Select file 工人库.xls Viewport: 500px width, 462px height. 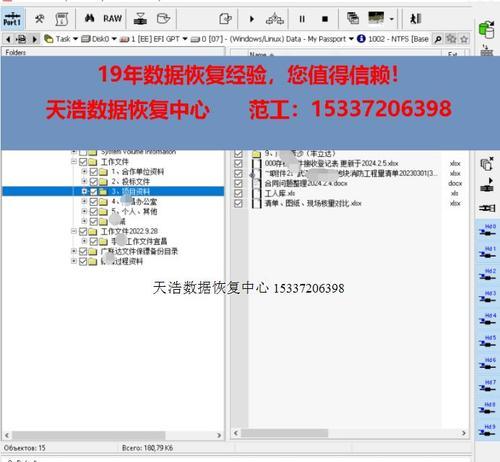(x=280, y=193)
